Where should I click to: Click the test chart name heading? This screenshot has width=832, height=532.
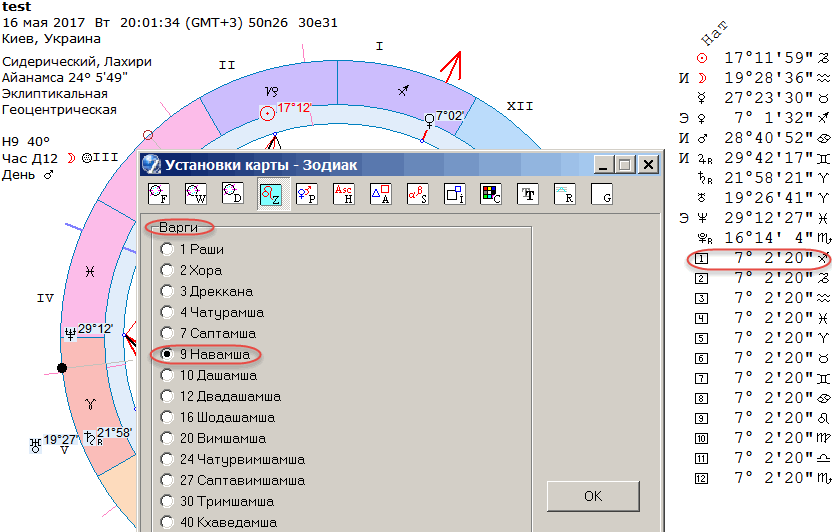coord(16,6)
